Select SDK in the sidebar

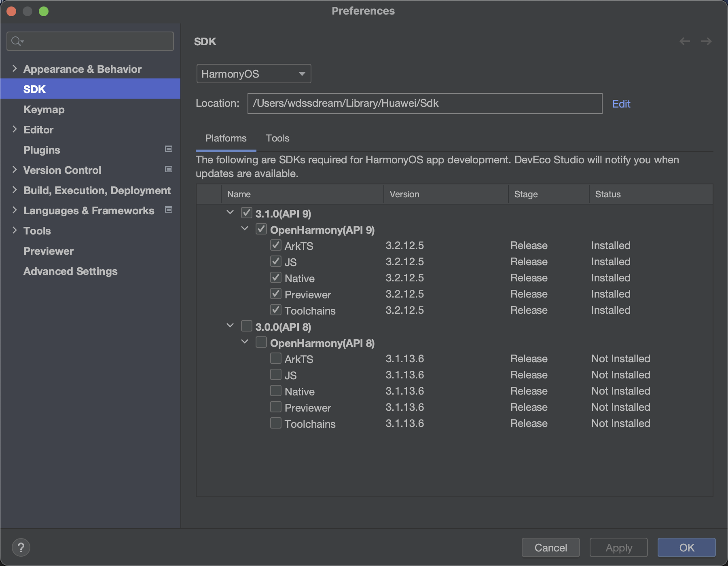(x=90, y=89)
